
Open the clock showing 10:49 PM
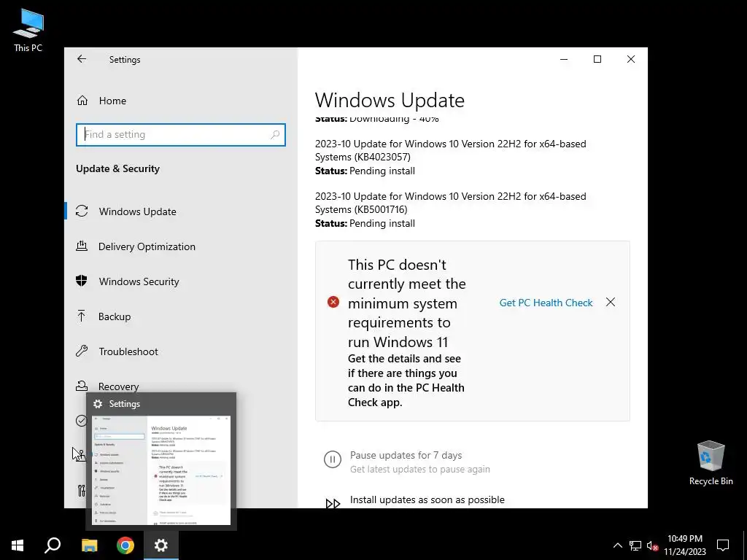tap(684, 545)
